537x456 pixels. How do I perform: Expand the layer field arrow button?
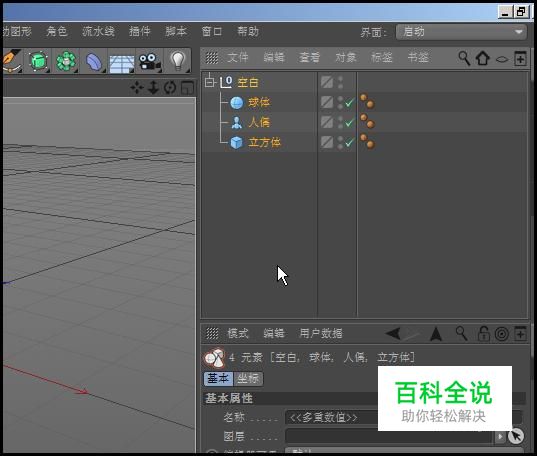click(500, 436)
